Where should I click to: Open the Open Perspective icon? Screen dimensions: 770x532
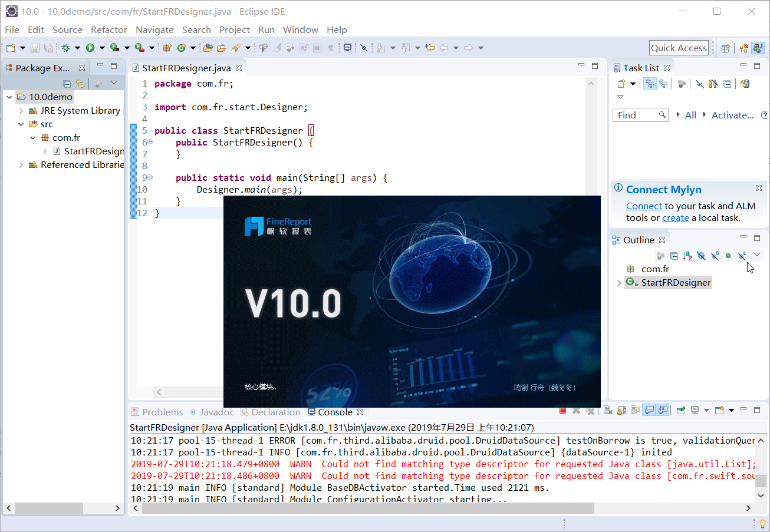pyautogui.click(x=726, y=48)
